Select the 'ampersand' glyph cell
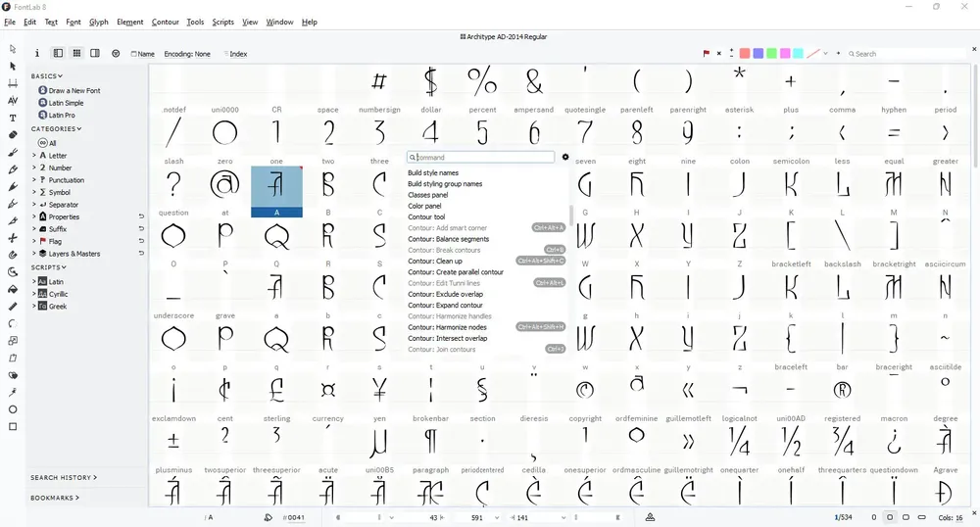Viewport: 980px width, 527px height. click(x=534, y=89)
